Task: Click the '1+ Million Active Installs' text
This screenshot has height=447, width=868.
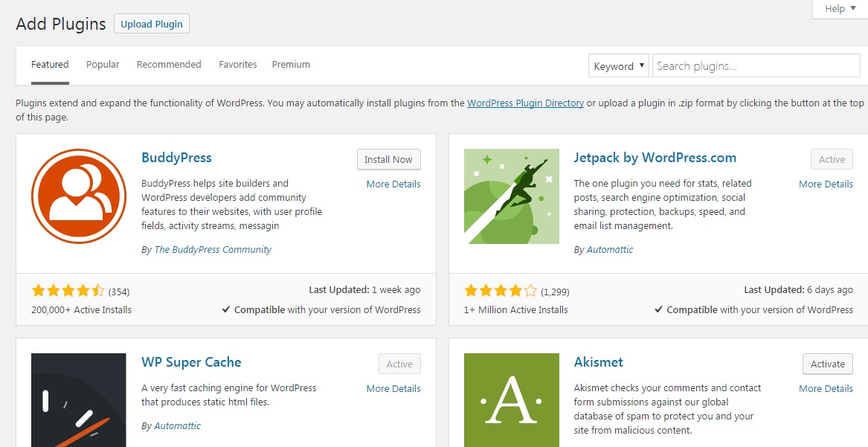Action: click(516, 310)
